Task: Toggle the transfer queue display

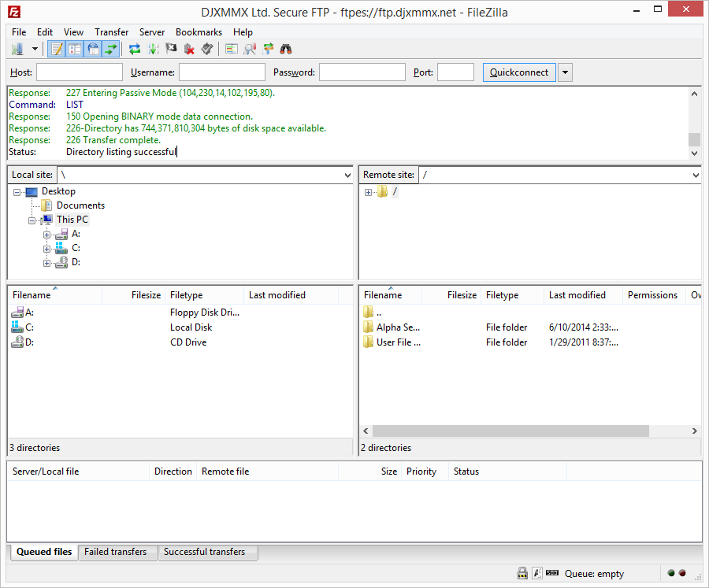Action: pos(111,49)
